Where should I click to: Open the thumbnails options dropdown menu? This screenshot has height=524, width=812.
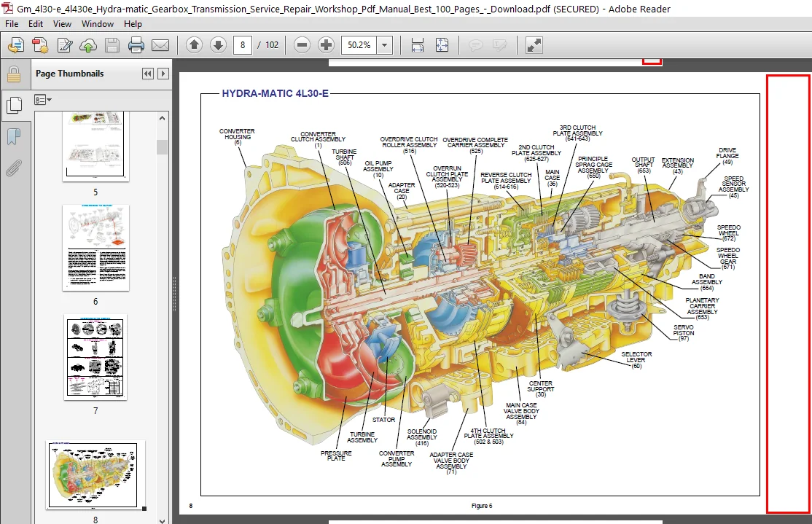43,99
